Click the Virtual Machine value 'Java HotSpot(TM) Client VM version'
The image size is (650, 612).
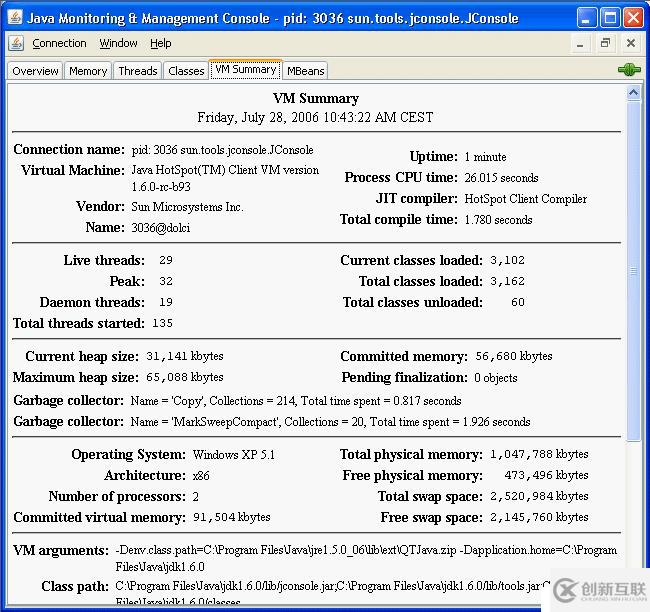coord(225,170)
